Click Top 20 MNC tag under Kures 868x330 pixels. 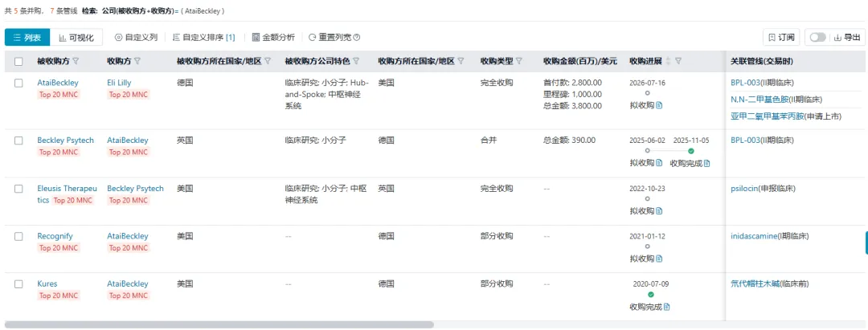click(x=59, y=295)
